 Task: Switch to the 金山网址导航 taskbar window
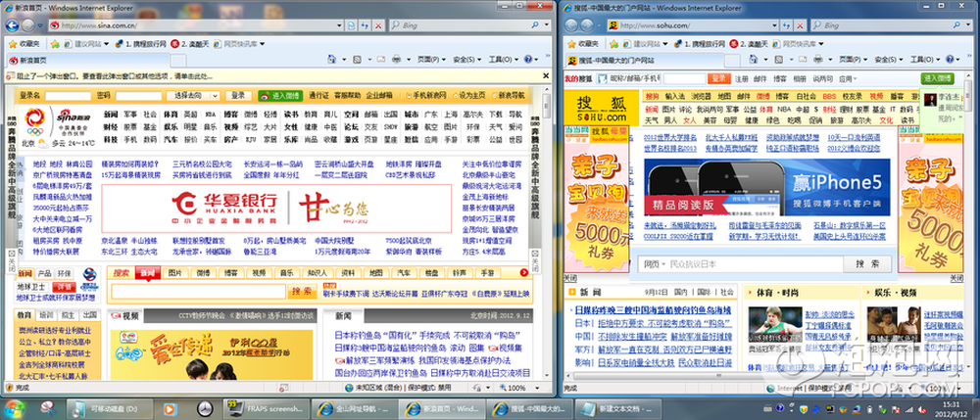[355, 409]
